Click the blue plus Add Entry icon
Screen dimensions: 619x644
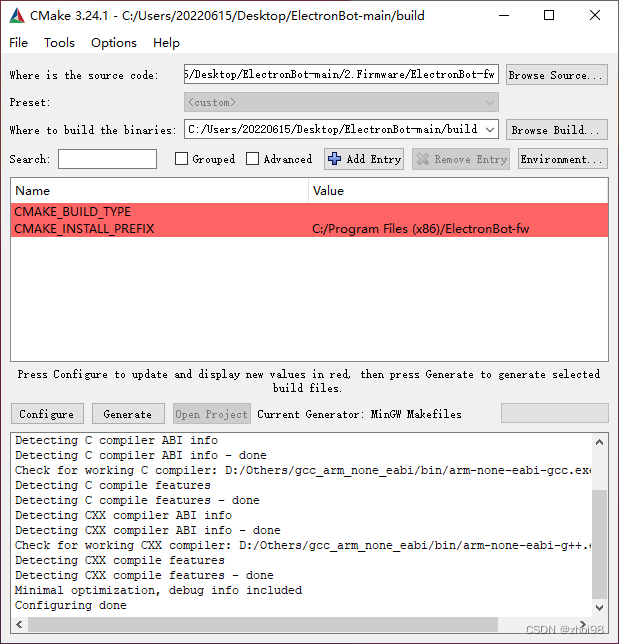tap(334, 159)
